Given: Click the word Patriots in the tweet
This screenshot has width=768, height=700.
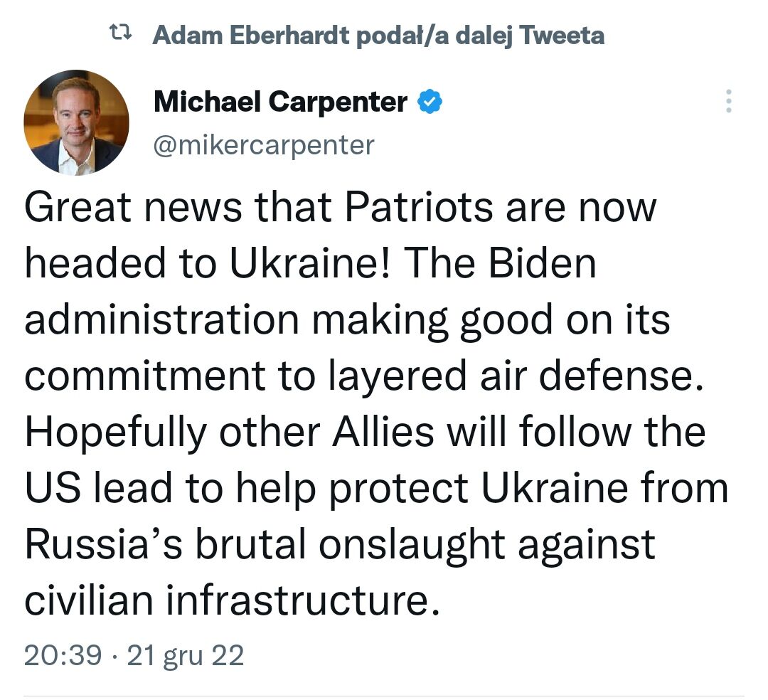Looking at the screenshot, I should coord(418,207).
